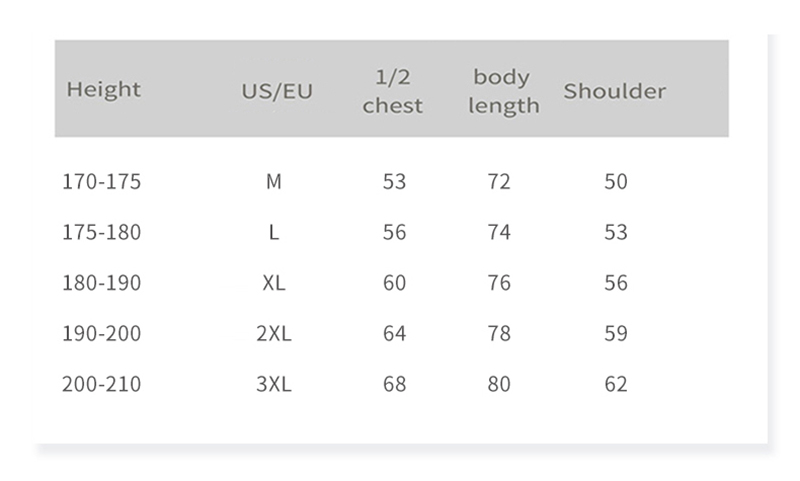
Task: Click size XL in US/EU column
Action: (274, 283)
